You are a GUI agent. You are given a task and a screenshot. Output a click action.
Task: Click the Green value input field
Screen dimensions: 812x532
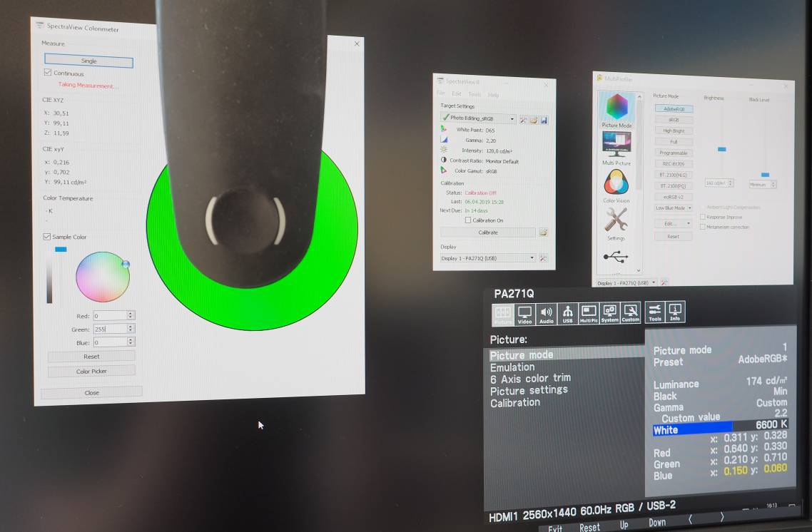coord(110,329)
